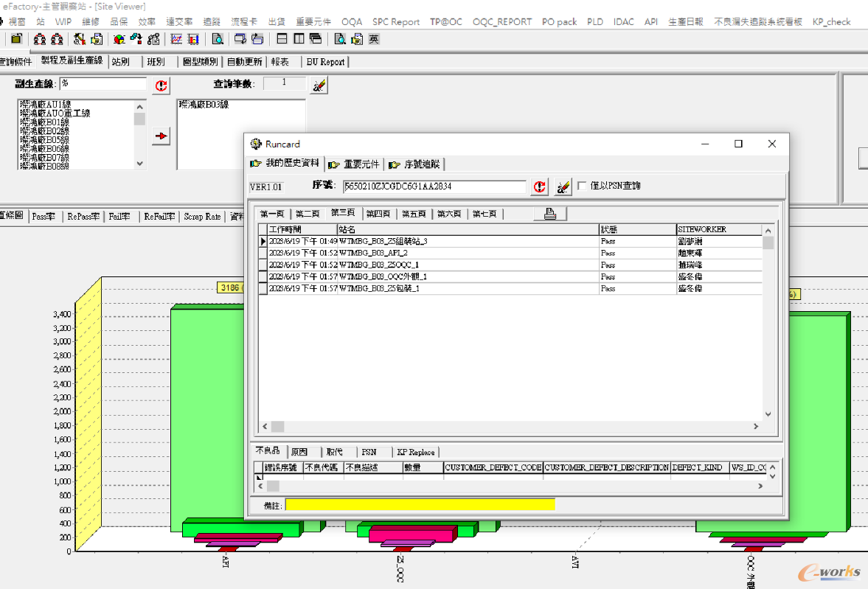Screen dimensions: 868x589
Task: Click the defect grid horizontal scroll-right arrow
Action: pos(760,486)
